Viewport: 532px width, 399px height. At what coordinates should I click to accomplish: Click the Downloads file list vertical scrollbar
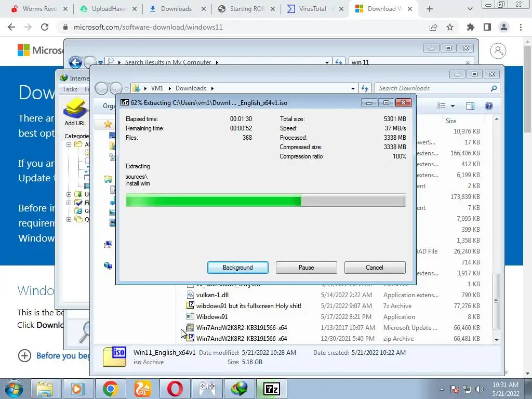[497, 300]
